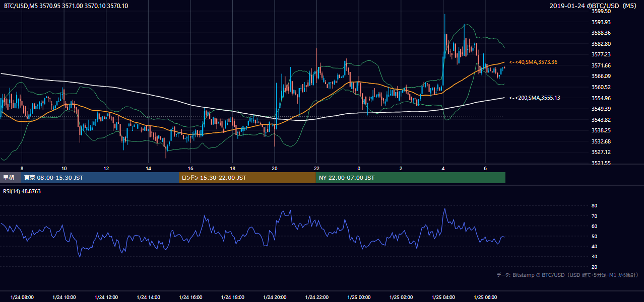Click hour tick 14 under price chart
The width and height of the screenshot is (644, 302).
(x=148, y=168)
